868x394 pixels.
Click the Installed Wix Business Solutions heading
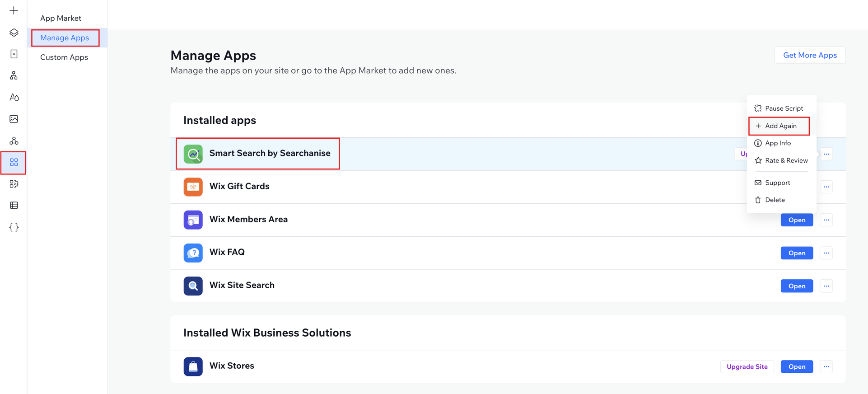267,333
